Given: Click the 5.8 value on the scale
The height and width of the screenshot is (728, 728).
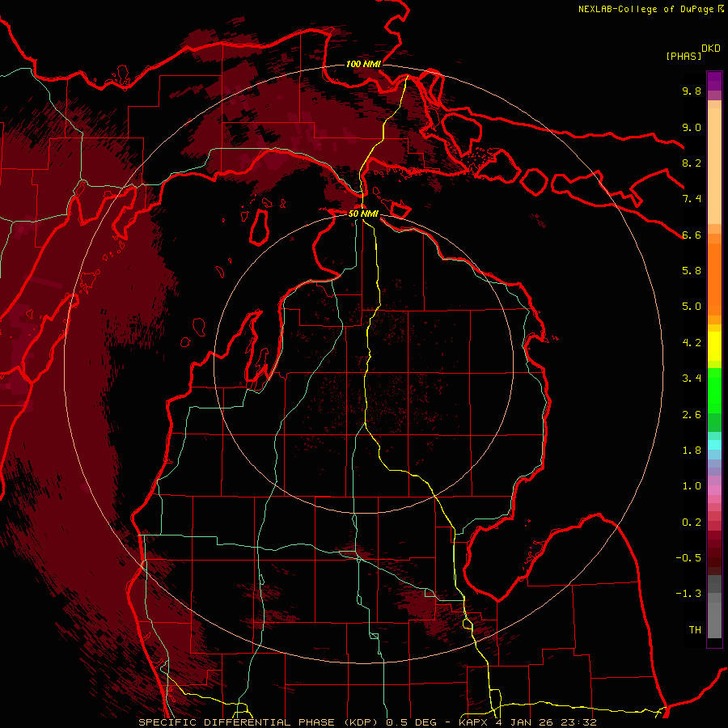Looking at the screenshot, I should 692,271.
